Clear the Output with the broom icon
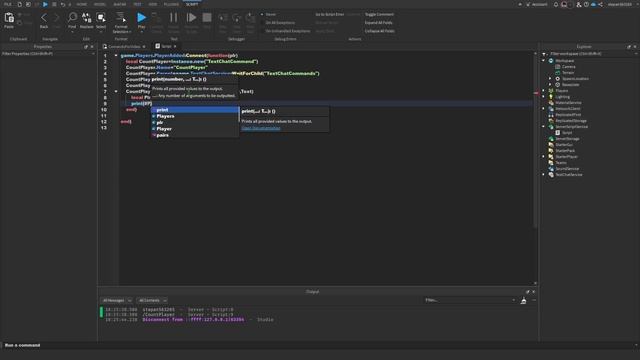The image size is (640, 360). coord(523,300)
